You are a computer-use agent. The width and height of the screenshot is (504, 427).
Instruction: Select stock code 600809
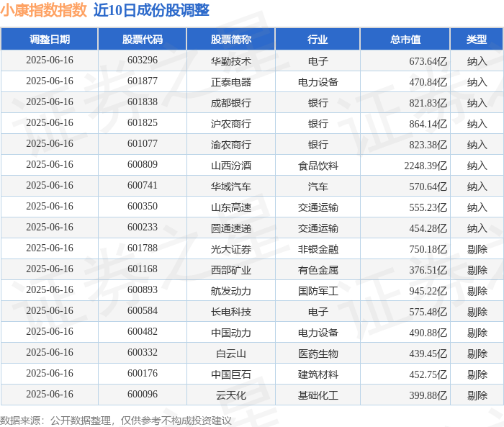pos(143,165)
